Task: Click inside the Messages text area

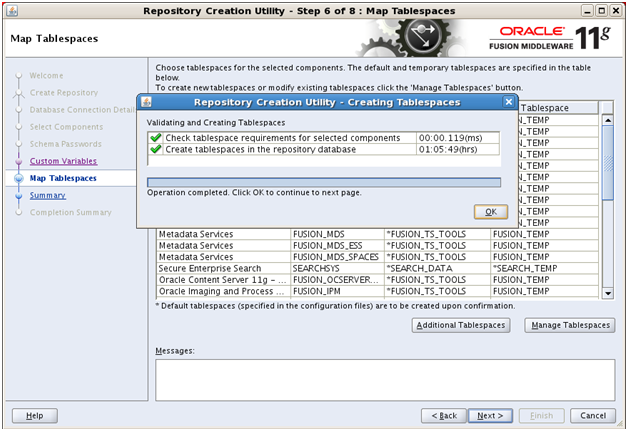Action: 385,380
